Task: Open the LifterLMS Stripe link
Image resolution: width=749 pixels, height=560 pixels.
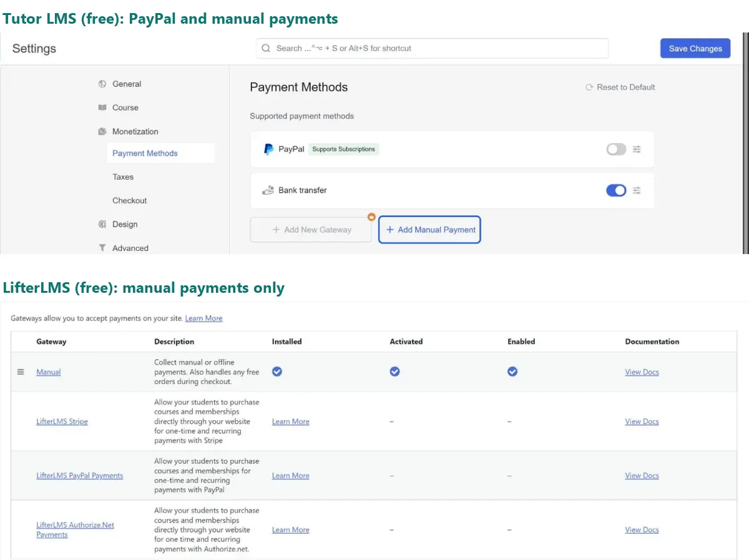Action: click(62, 421)
